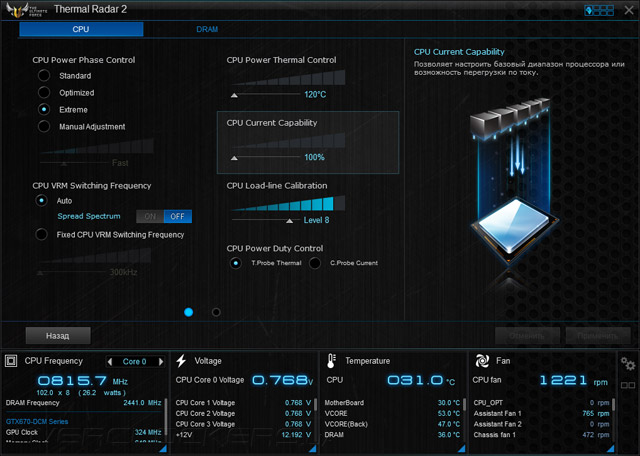
Task: Select Extreme power phase control
Action: point(44,109)
